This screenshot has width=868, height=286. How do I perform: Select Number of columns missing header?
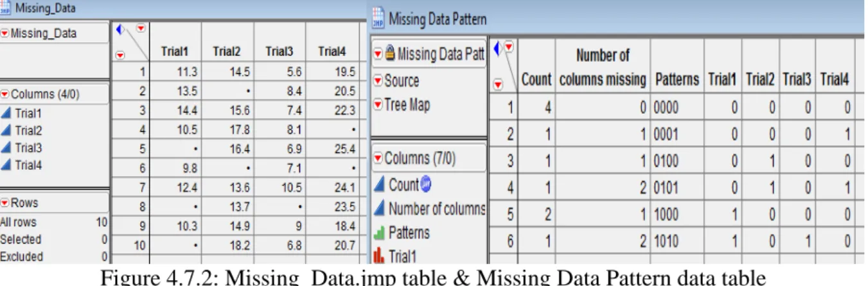click(x=602, y=68)
